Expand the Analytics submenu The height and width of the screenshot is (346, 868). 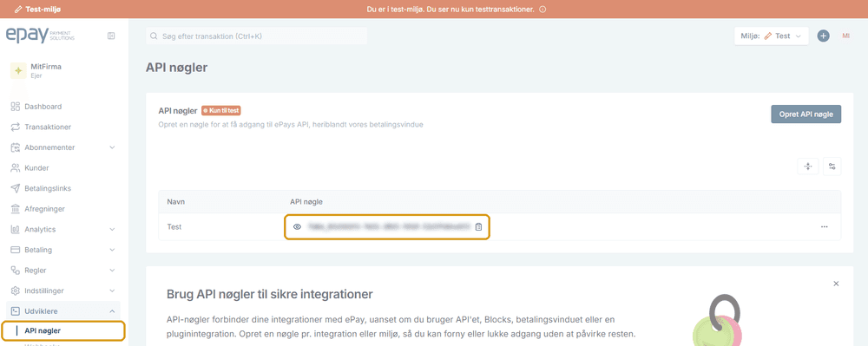(x=112, y=230)
